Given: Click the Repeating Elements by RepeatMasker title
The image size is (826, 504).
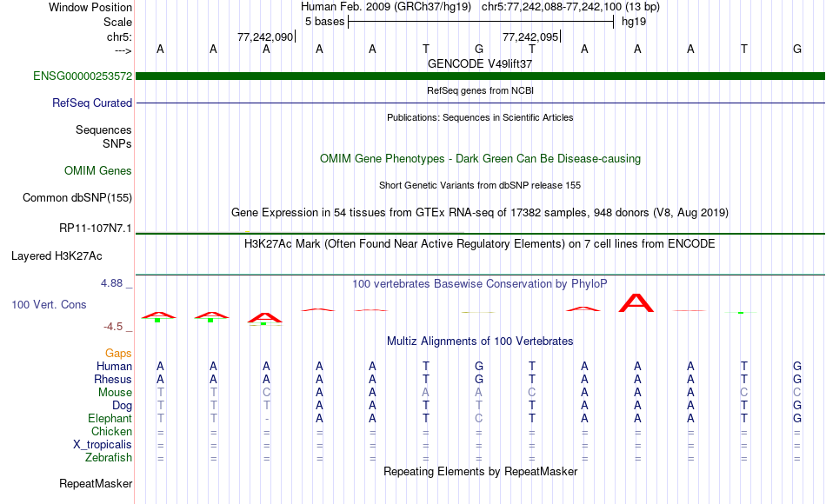Looking at the screenshot, I should click(480, 471).
